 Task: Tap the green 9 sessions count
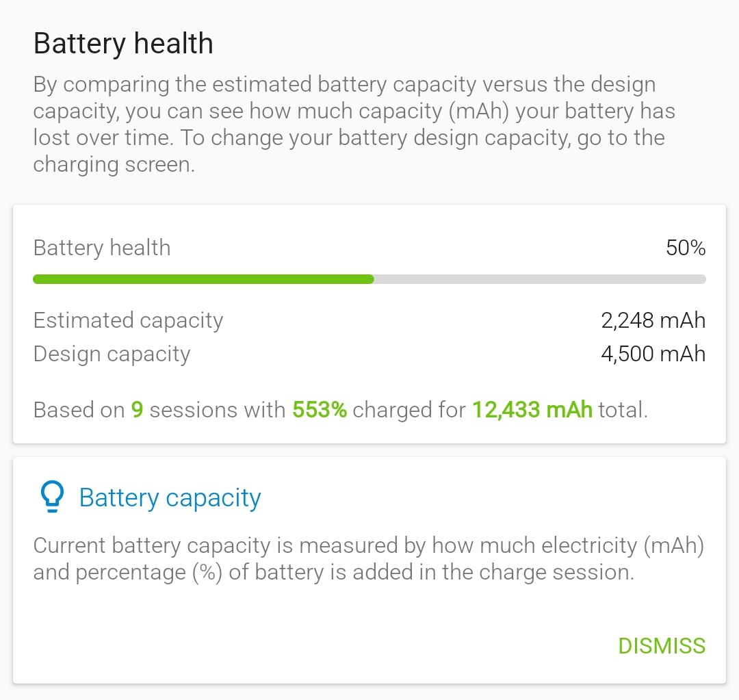(137, 410)
